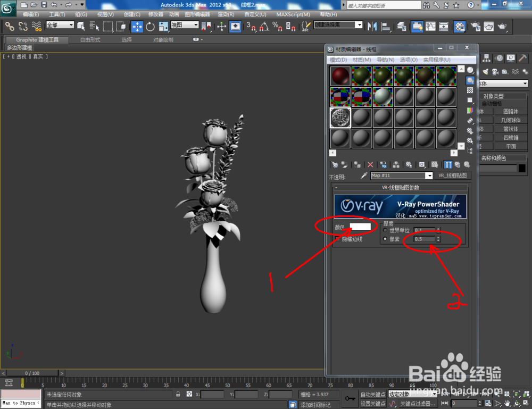The height and width of the screenshot is (409, 532).
Task: Open the 实用程序(U) menu in material editor
Action: coord(437,60)
